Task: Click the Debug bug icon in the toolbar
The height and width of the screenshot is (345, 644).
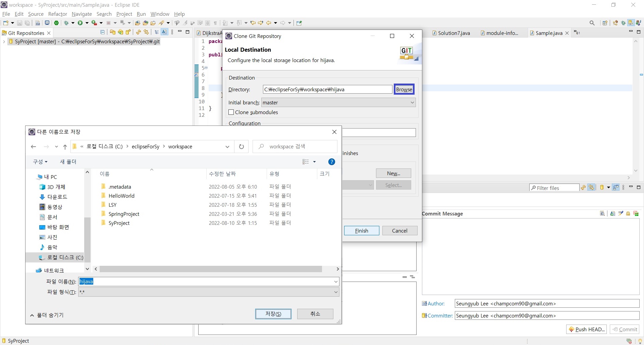Action: 66,23
